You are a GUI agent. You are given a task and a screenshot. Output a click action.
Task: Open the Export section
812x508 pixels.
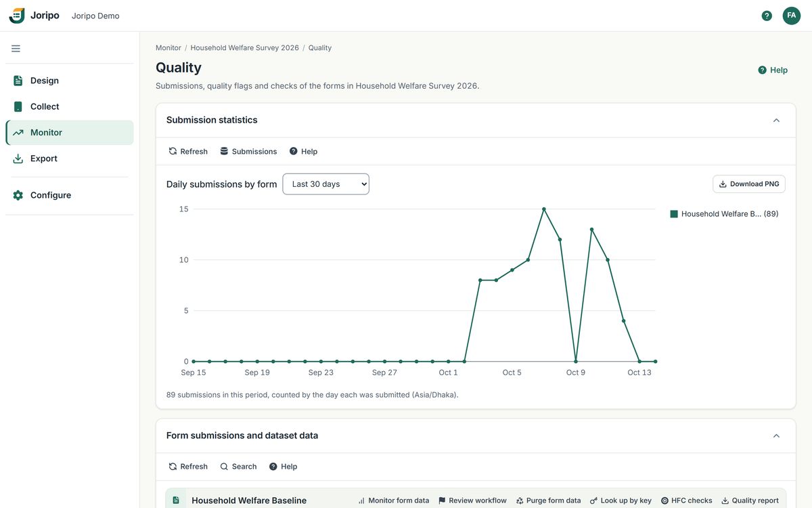70,158
